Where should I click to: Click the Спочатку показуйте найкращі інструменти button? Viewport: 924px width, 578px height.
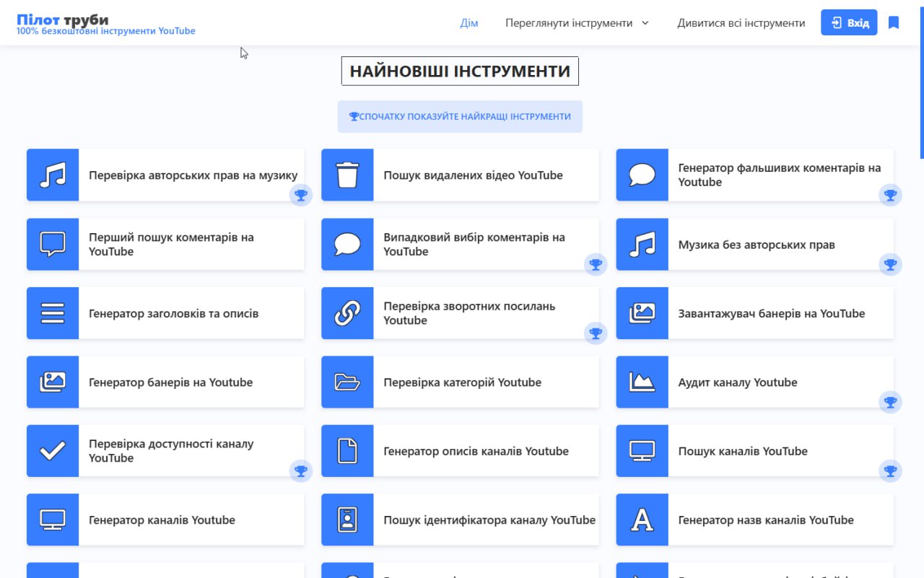coord(460,116)
